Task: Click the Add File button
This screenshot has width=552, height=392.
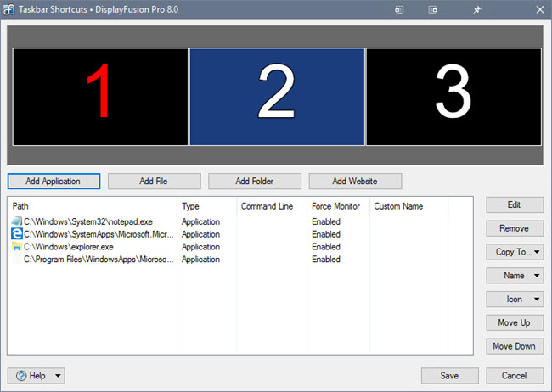Action: 155,182
